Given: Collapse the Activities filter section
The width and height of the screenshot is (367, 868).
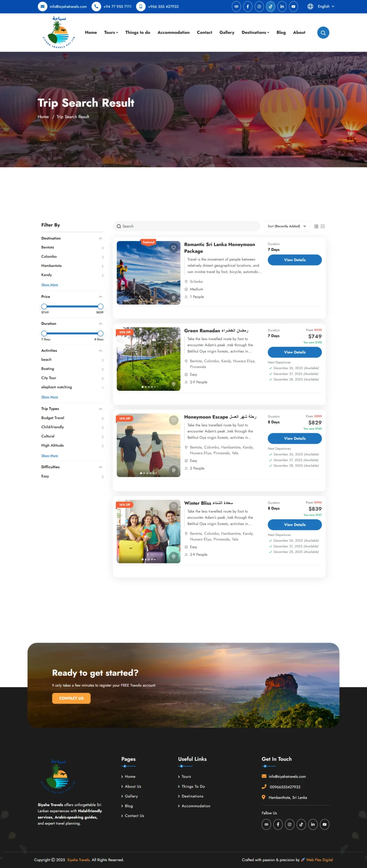Looking at the screenshot, I should [x=100, y=351].
